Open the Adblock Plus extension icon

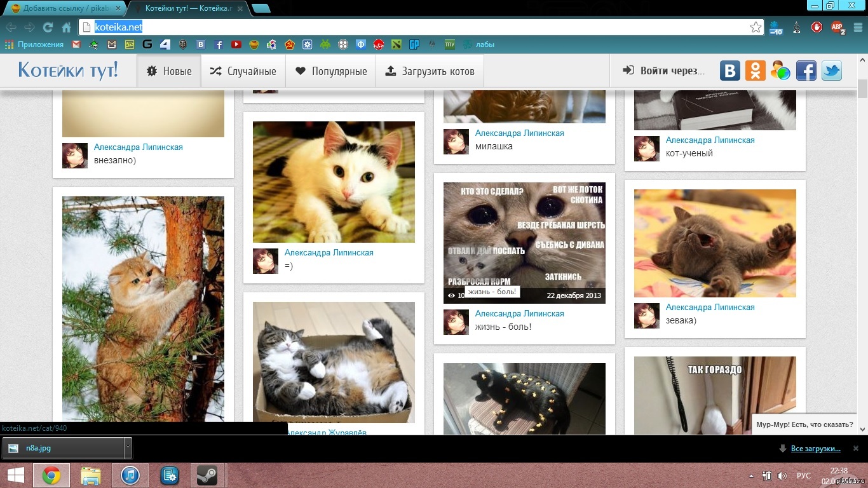pos(837,27)
